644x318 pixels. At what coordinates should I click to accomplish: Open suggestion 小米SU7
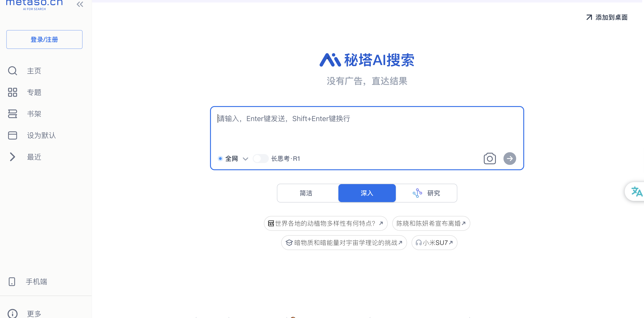[434, 243]
